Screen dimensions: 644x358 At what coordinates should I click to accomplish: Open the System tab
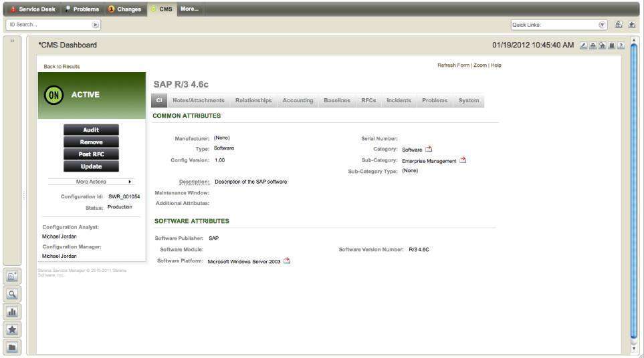click(x=469, y=100)
